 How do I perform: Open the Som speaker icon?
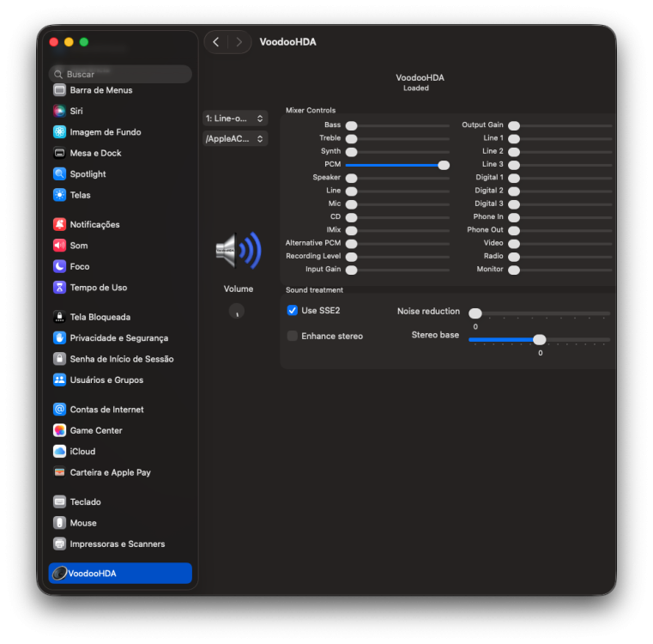(59, 246)
